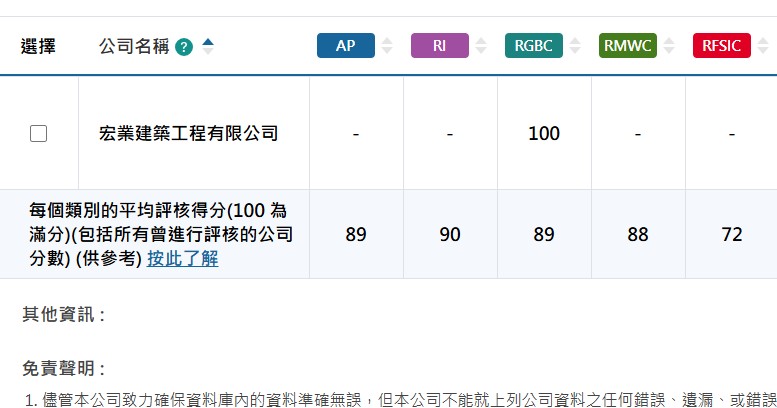Sort the table by 公司名稱 arrow
The height and width of the screenshot is (408, 777).
tap(208, 45)
